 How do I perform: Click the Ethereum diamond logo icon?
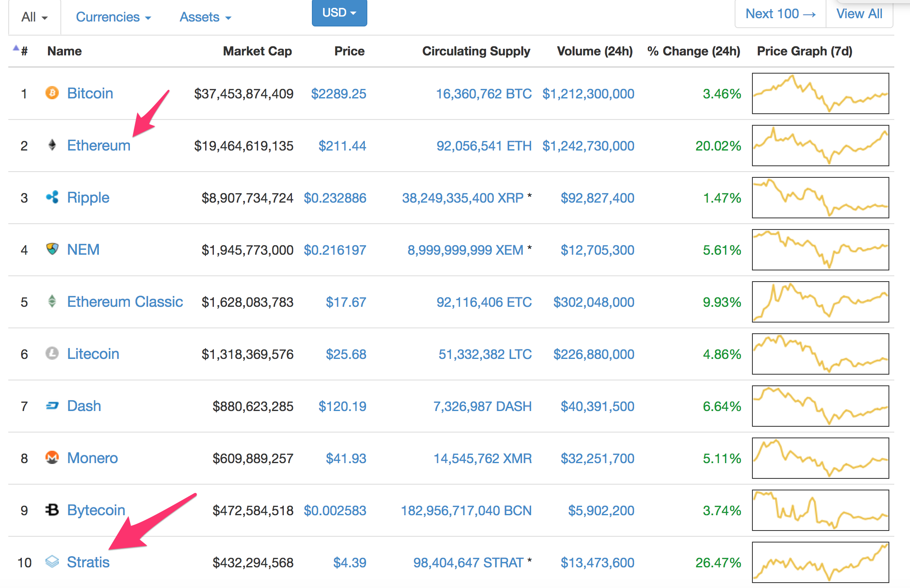(x=52, y=145)
